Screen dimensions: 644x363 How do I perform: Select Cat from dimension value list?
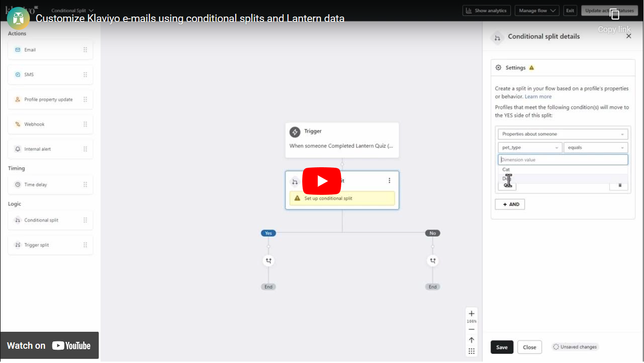(563, 170)
